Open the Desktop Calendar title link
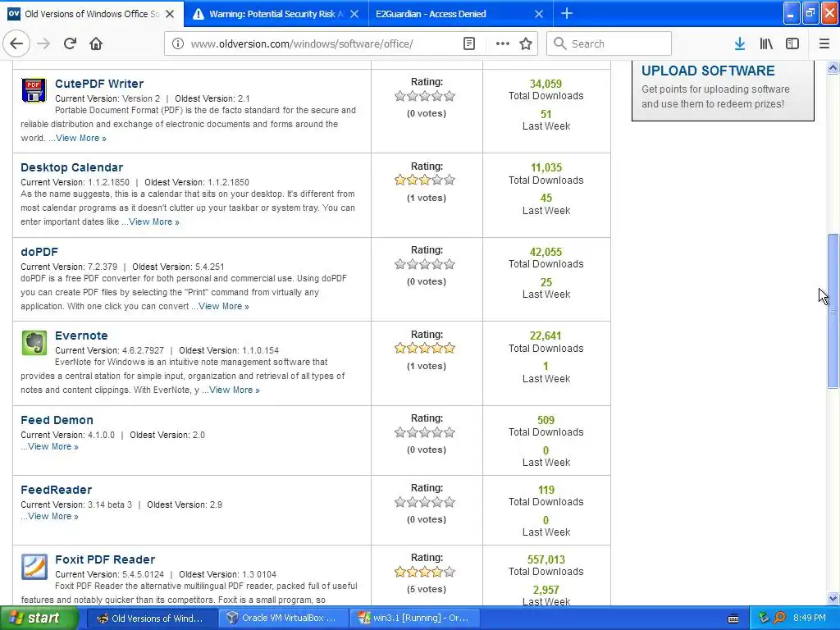 coord(72,167)
